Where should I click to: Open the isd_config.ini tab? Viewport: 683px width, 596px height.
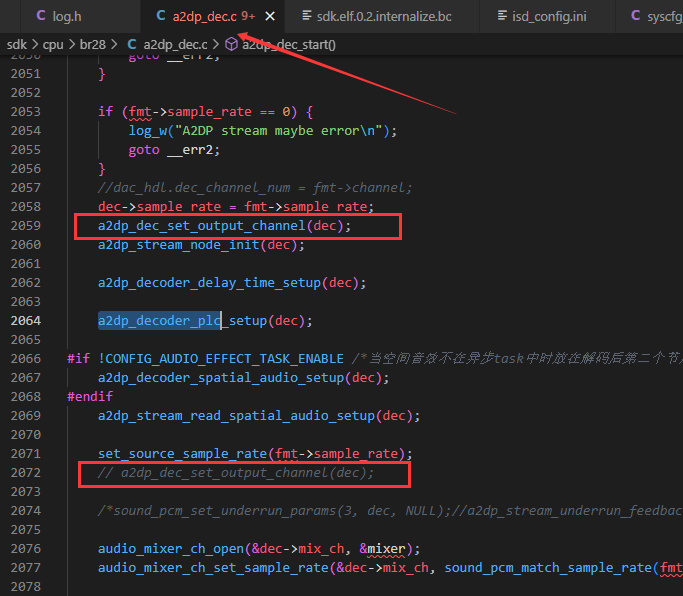tap(549, 17)
